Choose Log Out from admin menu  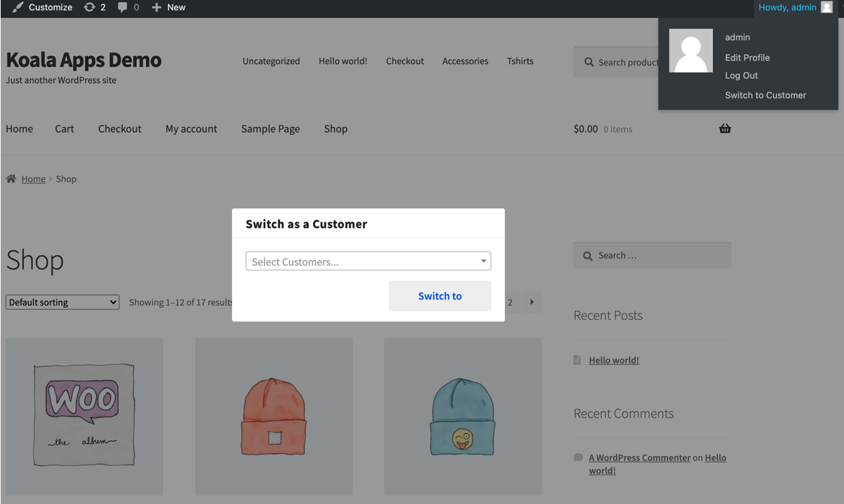[x=741, y=76]
